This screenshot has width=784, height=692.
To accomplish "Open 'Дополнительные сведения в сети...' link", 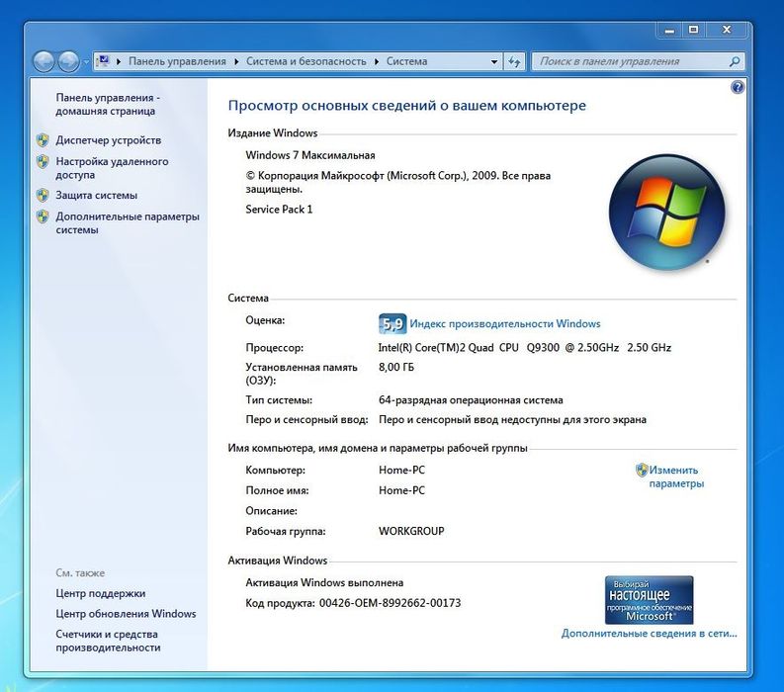I will pyautogui.click(x=649, y=634).
